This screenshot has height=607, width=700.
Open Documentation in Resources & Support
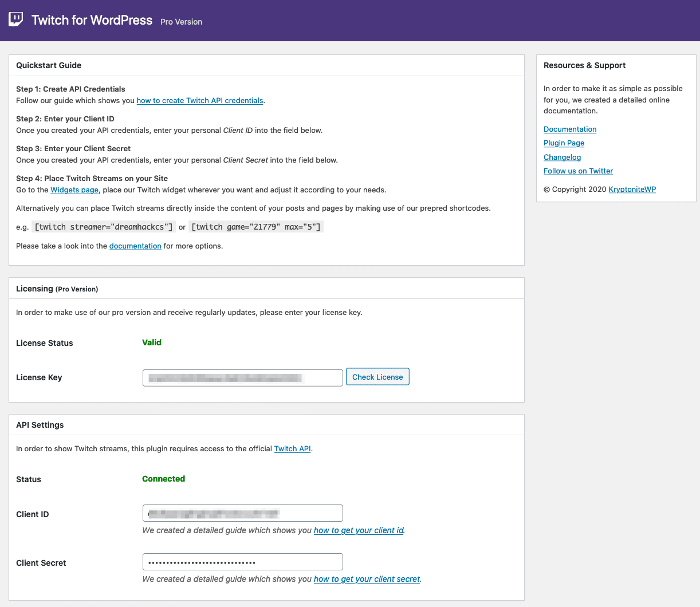coord(570,129)
